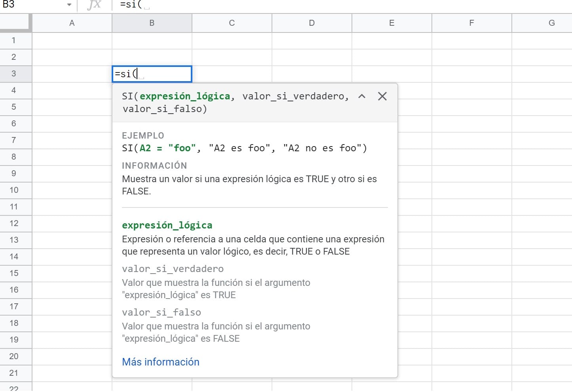Image resolution: width=572 pixels, height=392 pixels.
Task: Select column G header
Action: click(551, 23)
